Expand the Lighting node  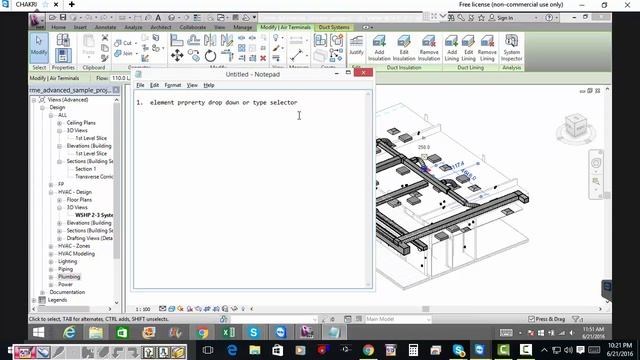coord(51,262)
